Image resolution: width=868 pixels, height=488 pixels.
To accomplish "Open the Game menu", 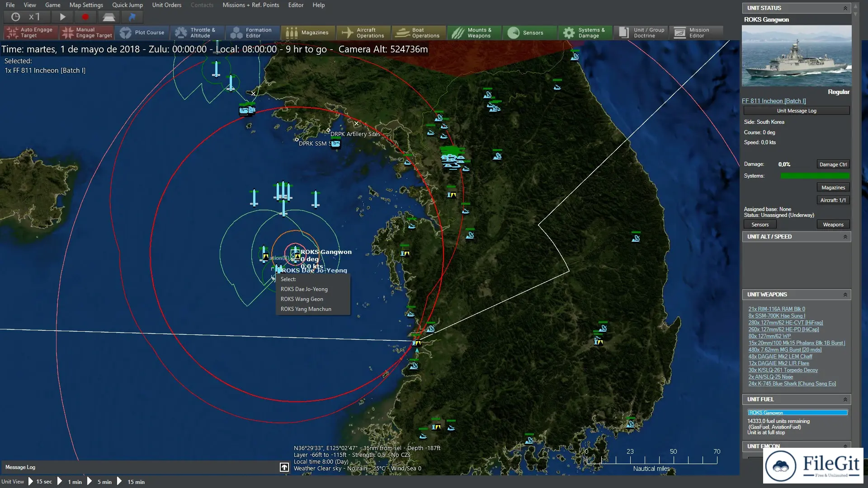I will (53, 5).
